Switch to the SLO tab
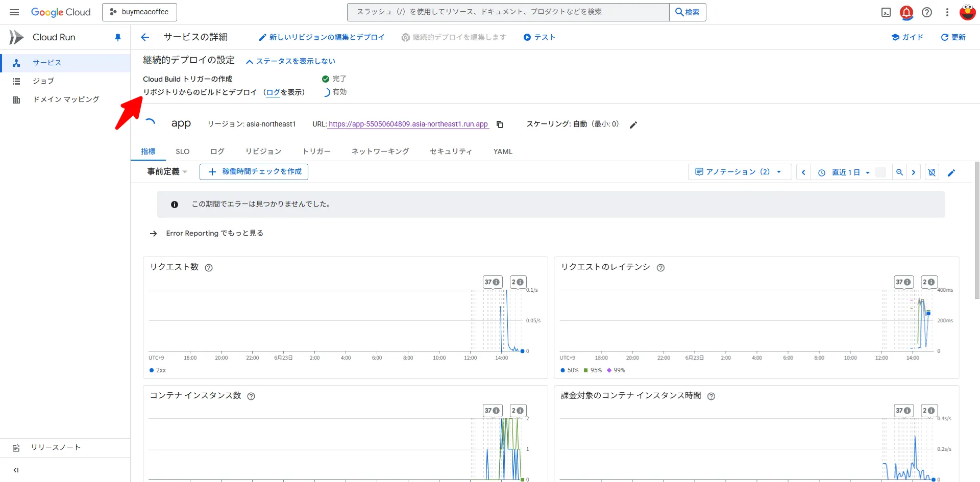 182,151
